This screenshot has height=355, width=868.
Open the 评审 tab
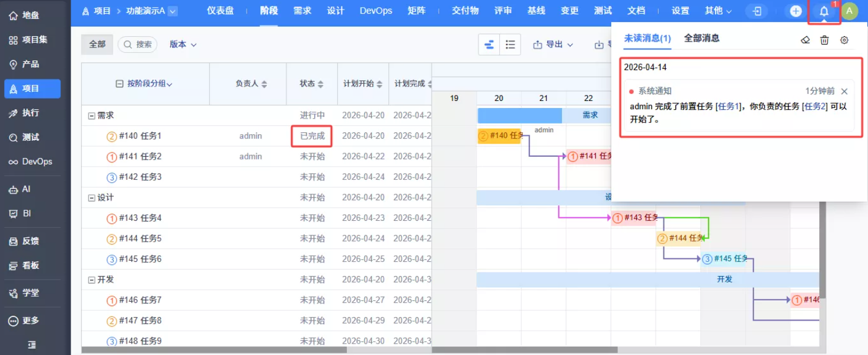pos(503,11)
